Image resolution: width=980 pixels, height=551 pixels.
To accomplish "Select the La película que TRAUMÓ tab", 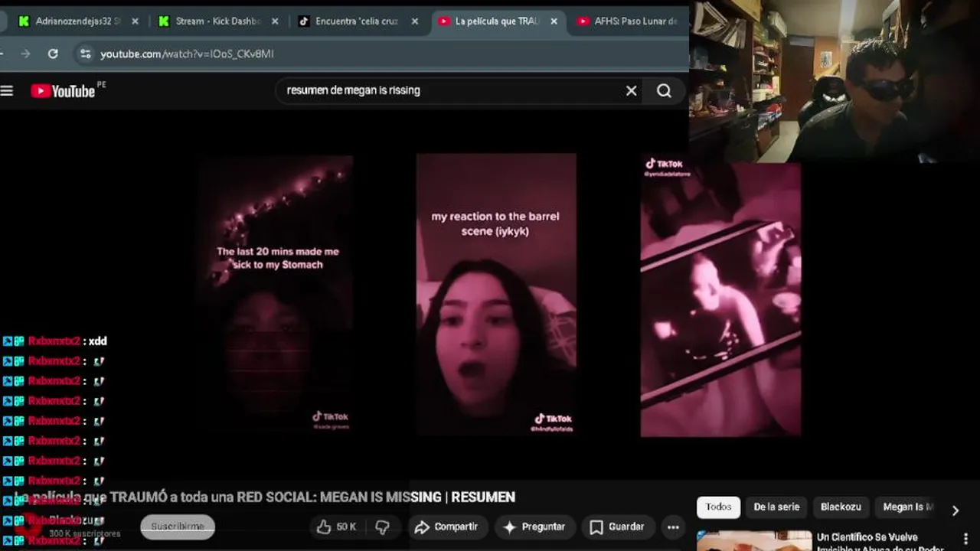I will tap(498, 21).
